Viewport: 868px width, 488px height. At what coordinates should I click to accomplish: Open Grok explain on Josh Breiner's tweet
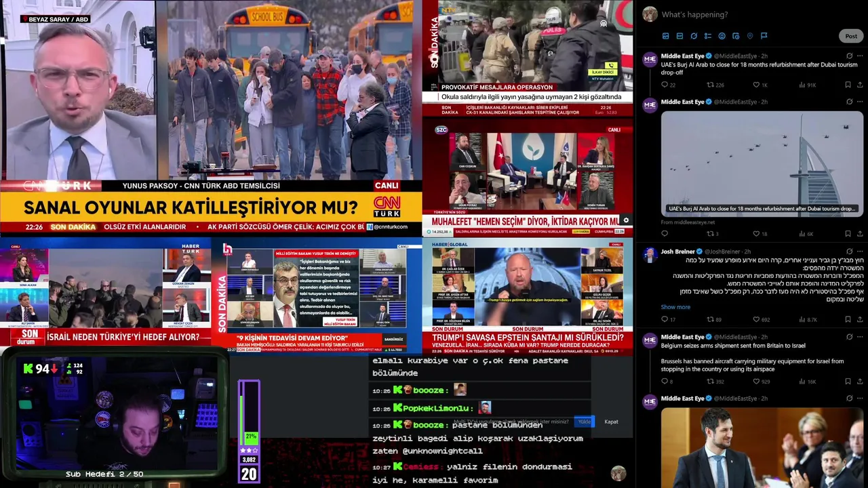coord(850,251)
